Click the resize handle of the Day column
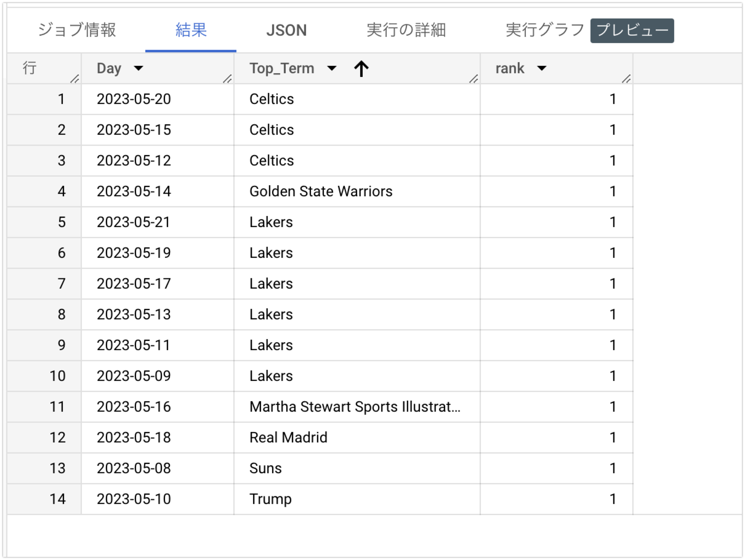 [x=227, y=79]
